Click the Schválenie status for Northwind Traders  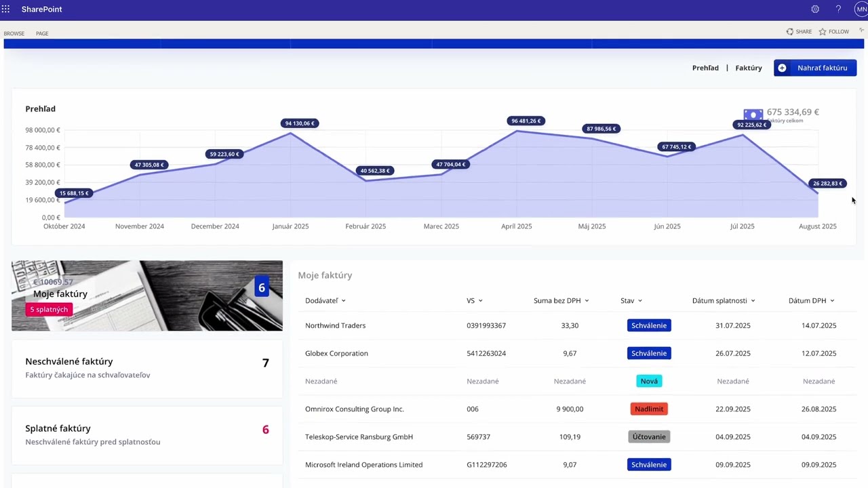pyautogui.click(x=649, y=325)
